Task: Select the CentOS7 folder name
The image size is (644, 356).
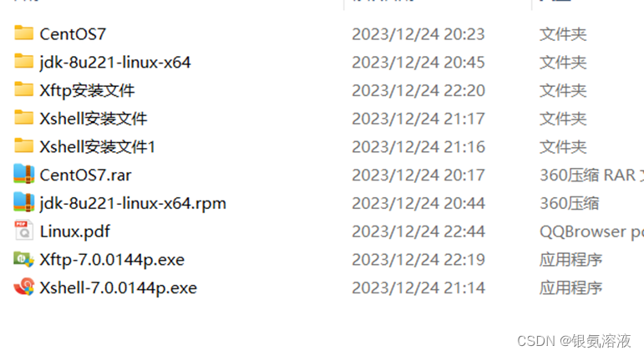Action: point(73,34)
